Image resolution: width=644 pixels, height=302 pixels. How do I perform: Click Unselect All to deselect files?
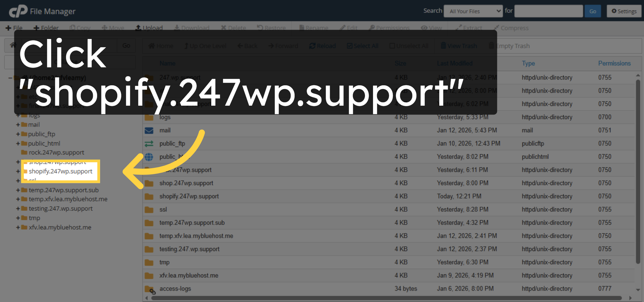click(x=409, y=46)
